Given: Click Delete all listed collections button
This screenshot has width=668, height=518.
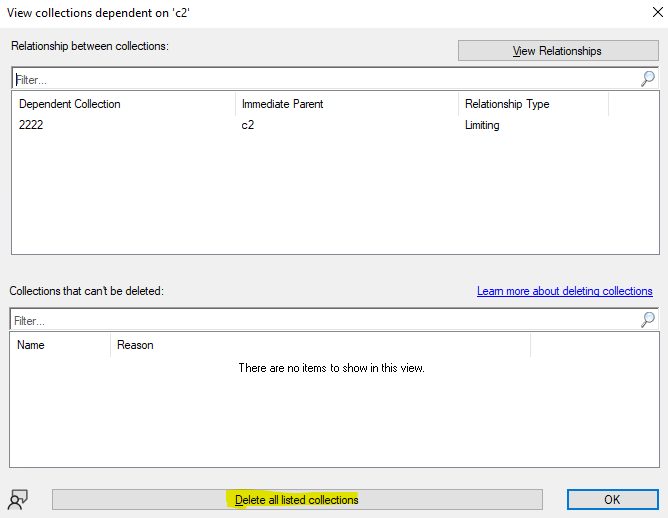Looking at the screenshot, I should [x=297, y=499].
